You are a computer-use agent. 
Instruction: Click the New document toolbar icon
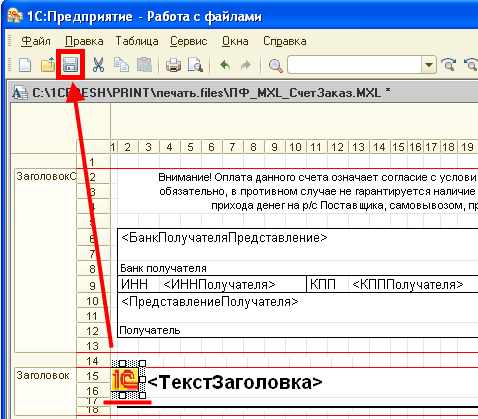click(25, 65)
